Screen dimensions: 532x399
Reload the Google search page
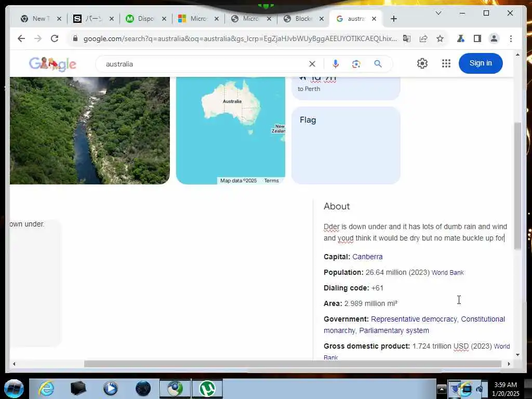(x=55, y=38)
